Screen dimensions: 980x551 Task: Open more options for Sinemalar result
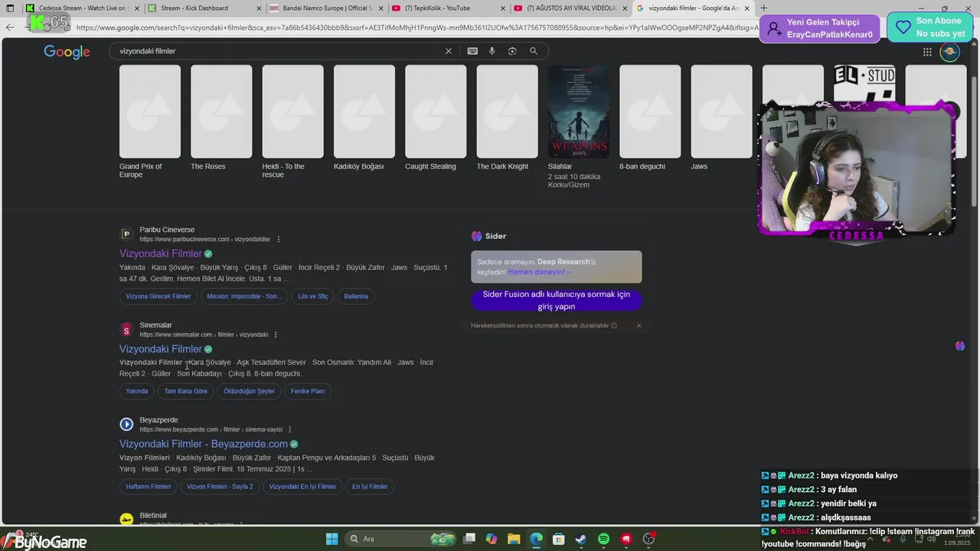276,334
